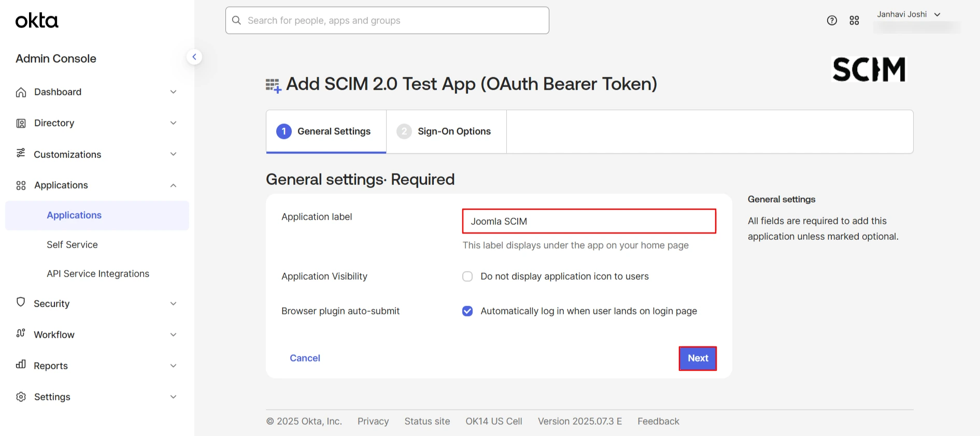Click the step 1 circle icon
Image resolution: width=980 pixels, height=436 pixels.
(x=284, y=132)
